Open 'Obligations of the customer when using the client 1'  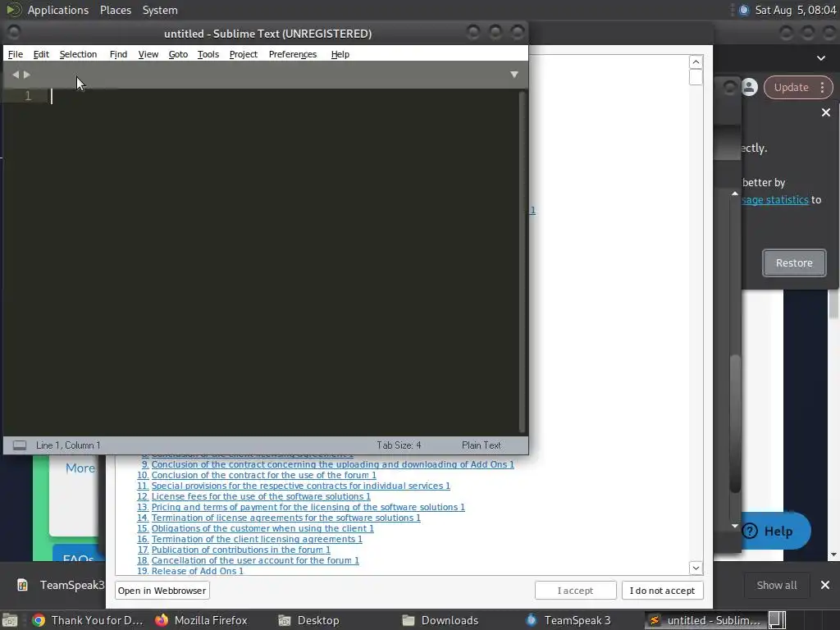pyautogui.click(x=262, y=528)
